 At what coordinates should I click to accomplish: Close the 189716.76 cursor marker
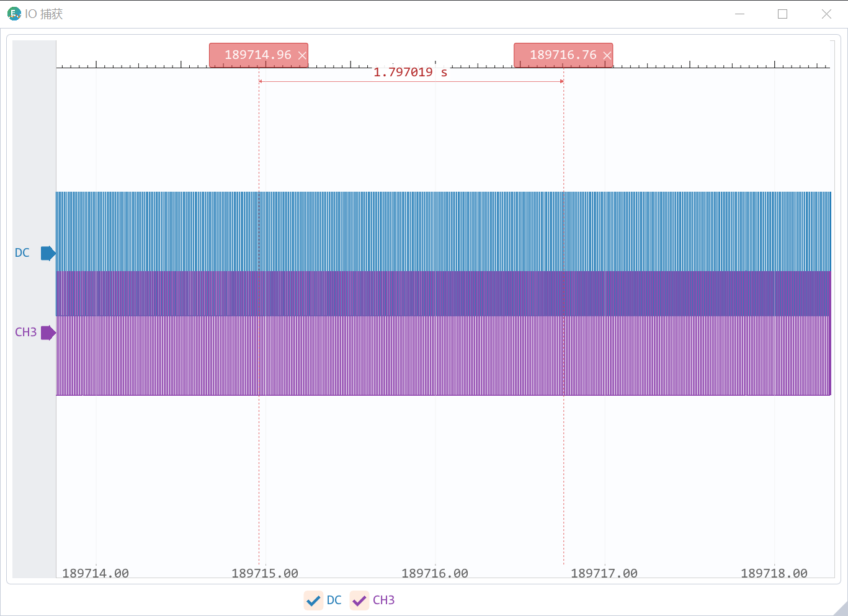[x=607, y=56]
